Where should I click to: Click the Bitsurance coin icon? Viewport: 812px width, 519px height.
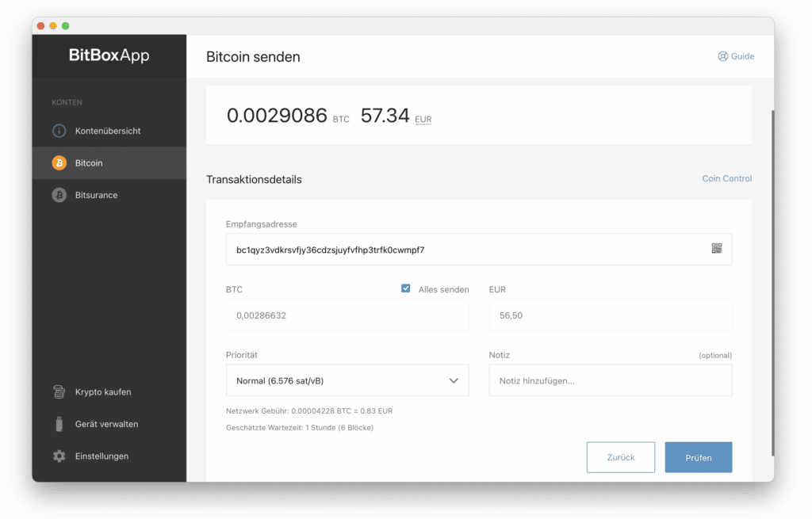tap(59, 195)
